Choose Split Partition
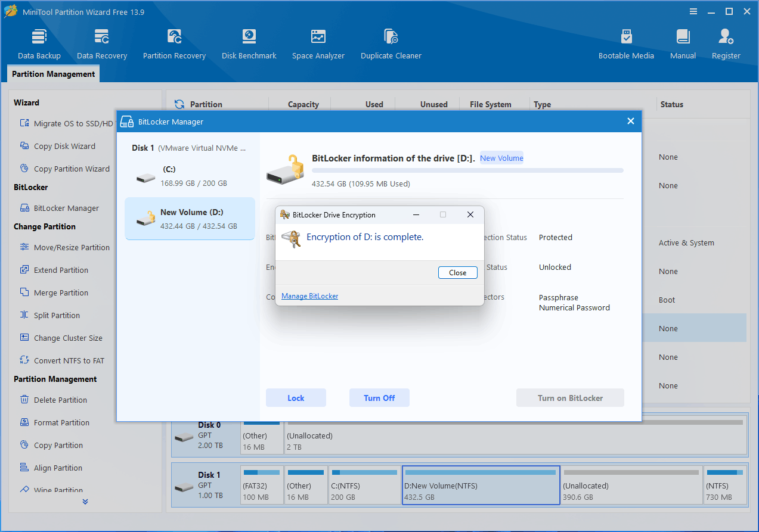Screen dimensions: 759x532 (x=49, y=315)
